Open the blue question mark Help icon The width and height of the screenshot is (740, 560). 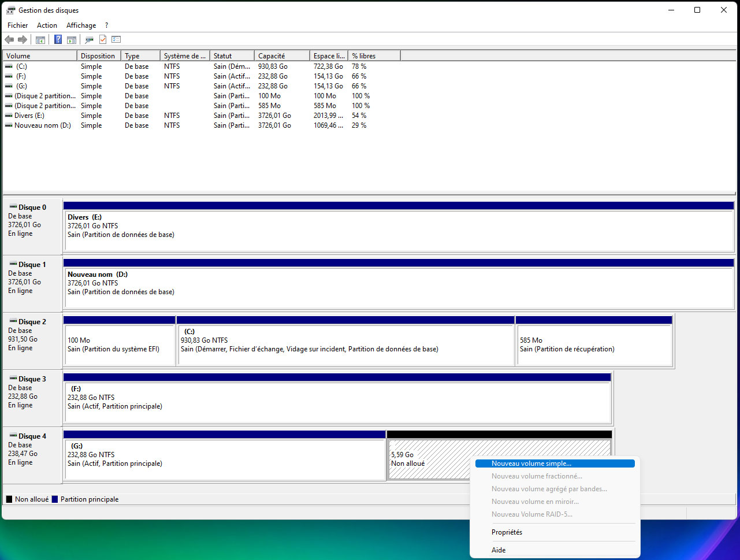pyautogui.click(x=58, y=39)
